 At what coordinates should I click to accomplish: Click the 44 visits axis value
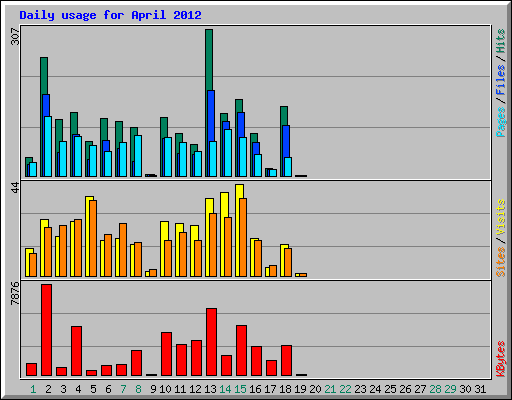coord(15,188)
